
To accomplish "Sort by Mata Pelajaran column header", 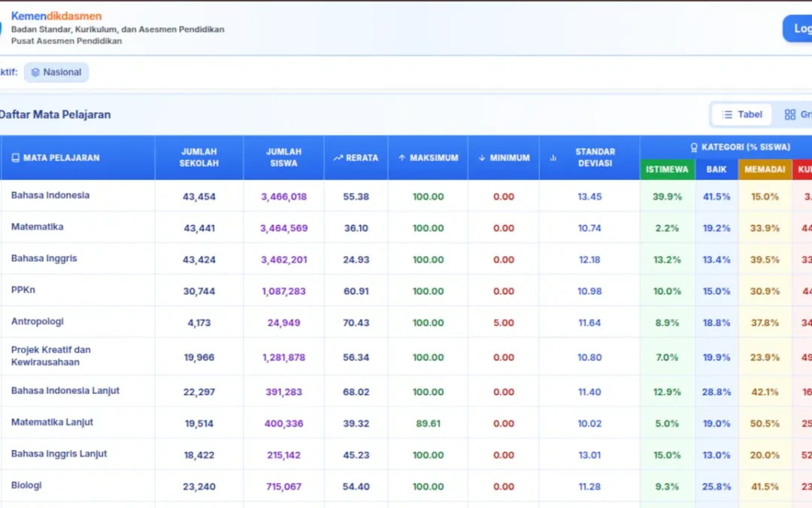I will pyautogui.click(x=77, y=157).
